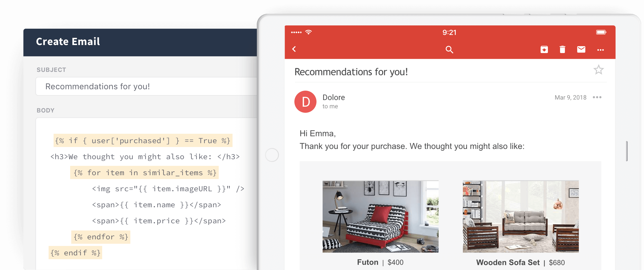
Task: Click the email title 'Recommendations for you!'
Action: click(351, 72)
